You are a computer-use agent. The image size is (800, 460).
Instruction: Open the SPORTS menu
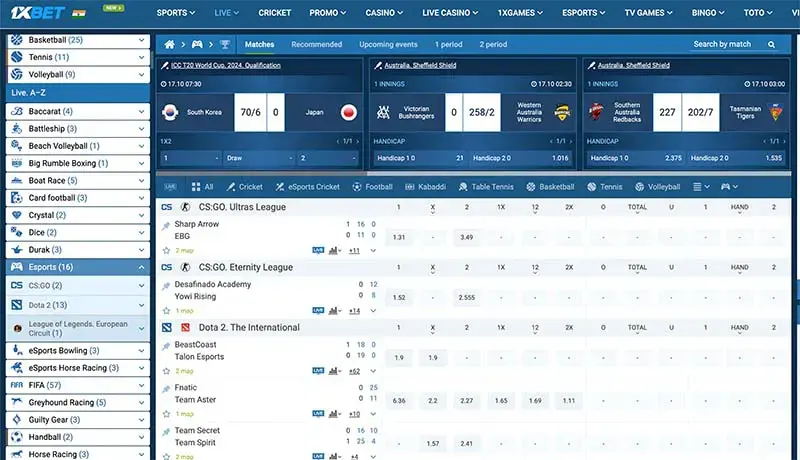(x=176, y=13)
